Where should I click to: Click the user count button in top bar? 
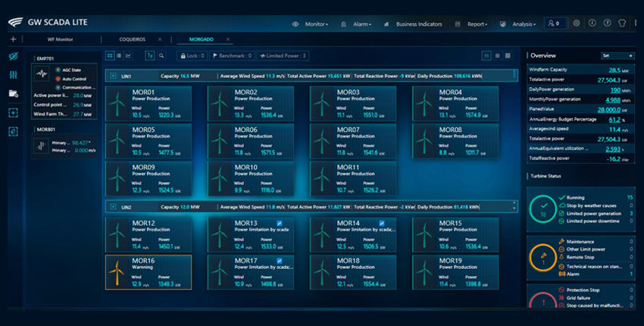[555, 24]
